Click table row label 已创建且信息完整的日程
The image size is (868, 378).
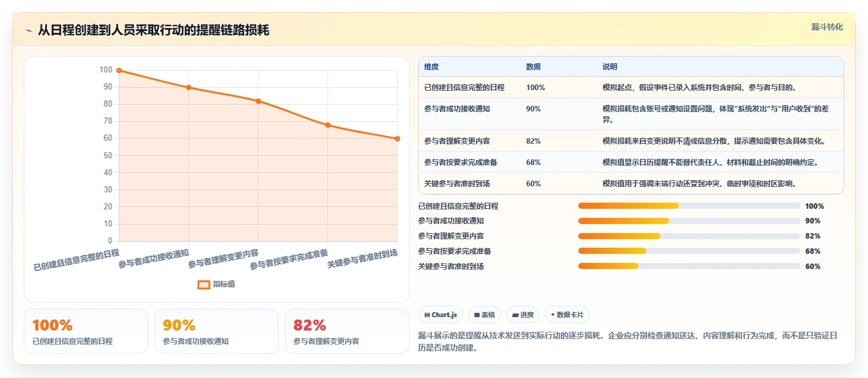pyautogui.click(x=464, y=88)
